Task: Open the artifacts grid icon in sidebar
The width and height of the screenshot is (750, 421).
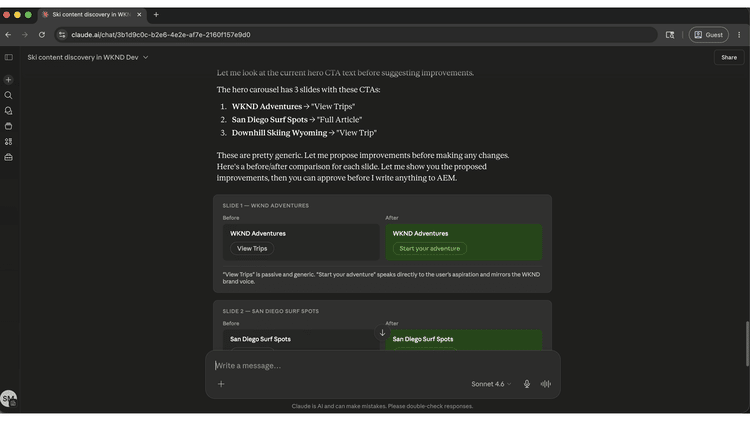Action: coord(9,142)
